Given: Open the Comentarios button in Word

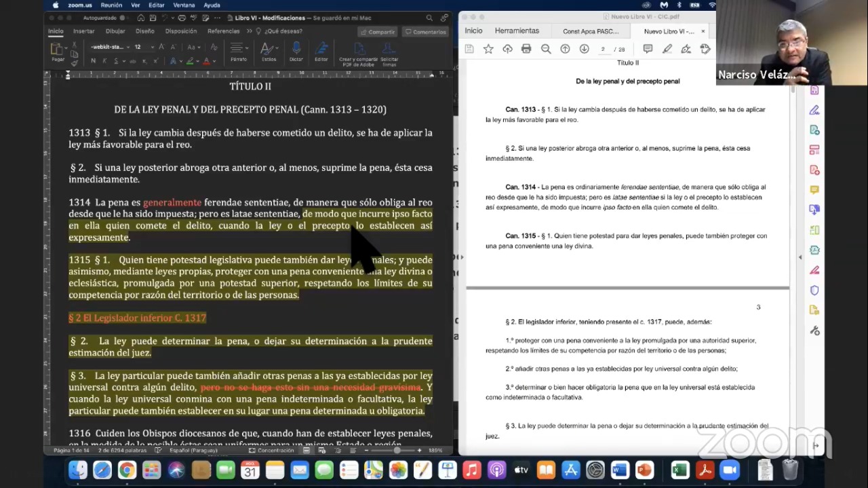Looking at the screenshot, I should pos(425,32).
